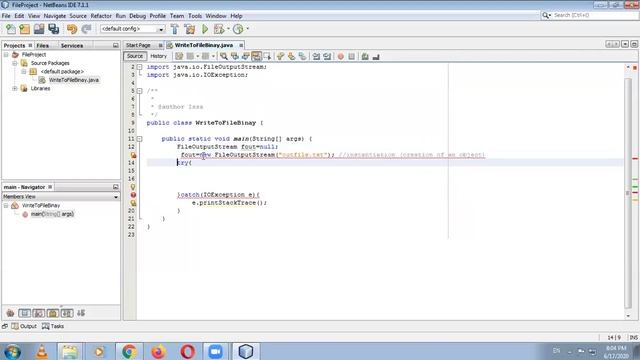Toggle Highlight Search in editor toolbar
Screen dimensions: 640x360
(256, 56)
